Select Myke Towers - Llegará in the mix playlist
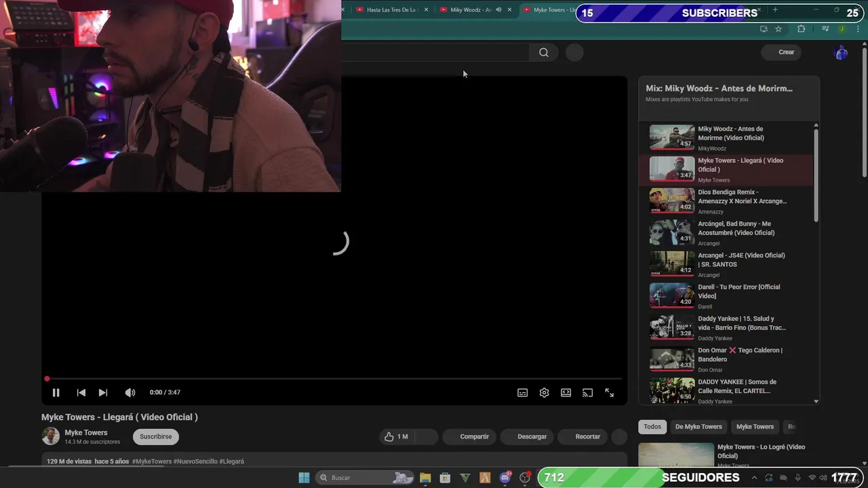This screenshot has height=488, width=868. [726, 169]
